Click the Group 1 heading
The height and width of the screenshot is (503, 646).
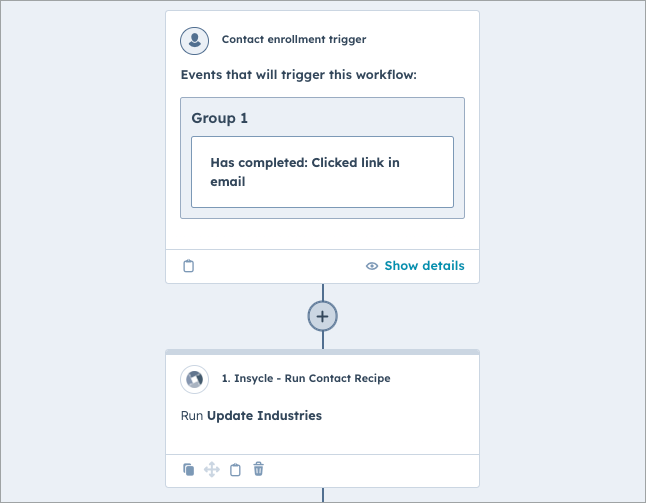[220, 118]
